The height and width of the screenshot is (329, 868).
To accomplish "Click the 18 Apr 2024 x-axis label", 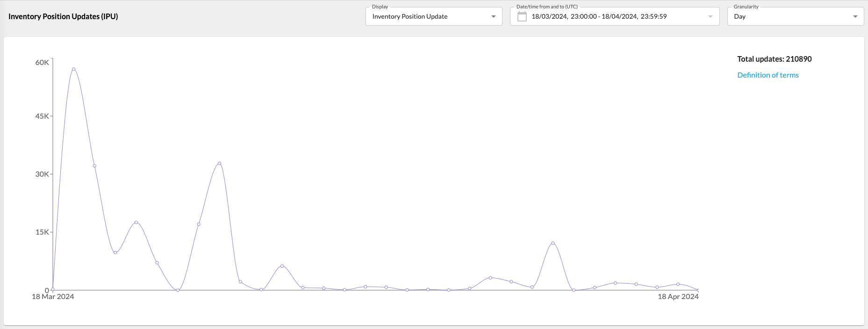I will pos(678,297).
